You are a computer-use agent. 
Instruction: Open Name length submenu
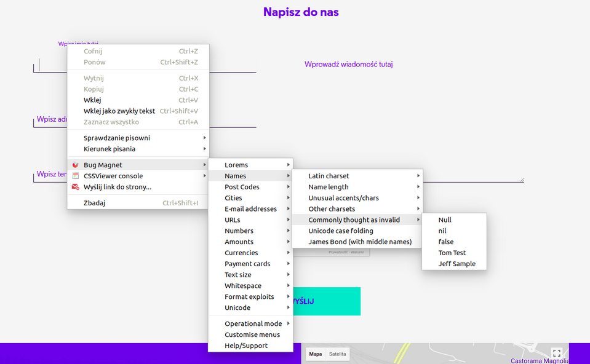click(x=357, y=187)
